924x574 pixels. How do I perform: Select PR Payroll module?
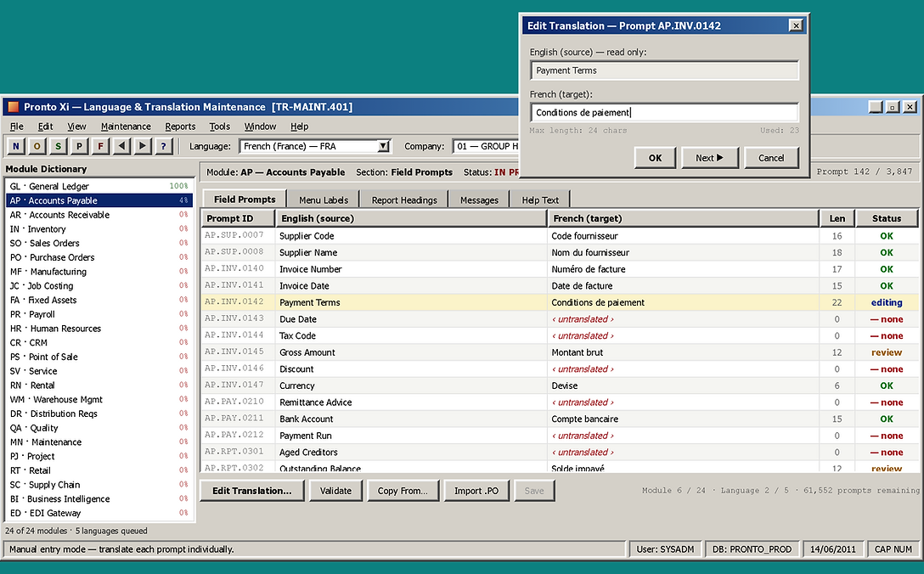pyautogui.click(x=99, y=314)
